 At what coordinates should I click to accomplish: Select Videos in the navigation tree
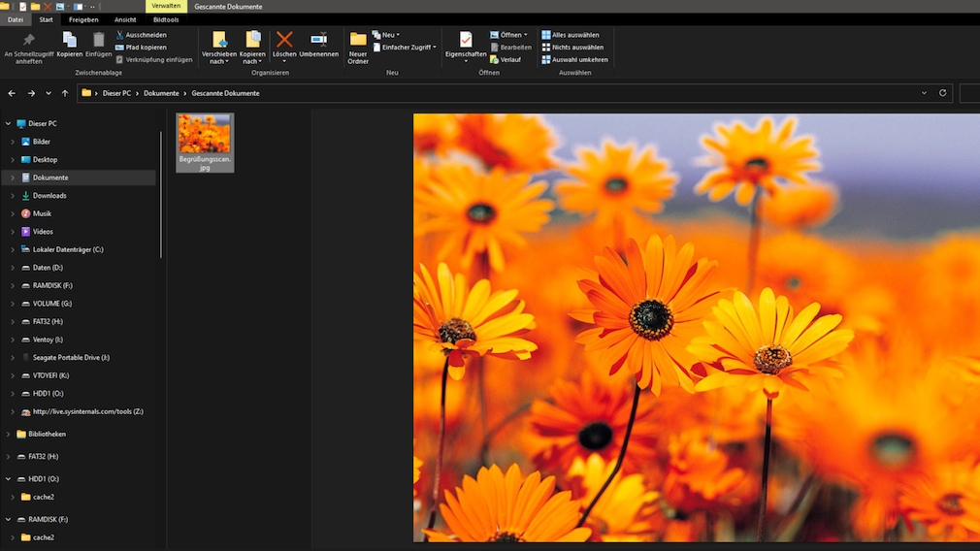coord(43,232)
